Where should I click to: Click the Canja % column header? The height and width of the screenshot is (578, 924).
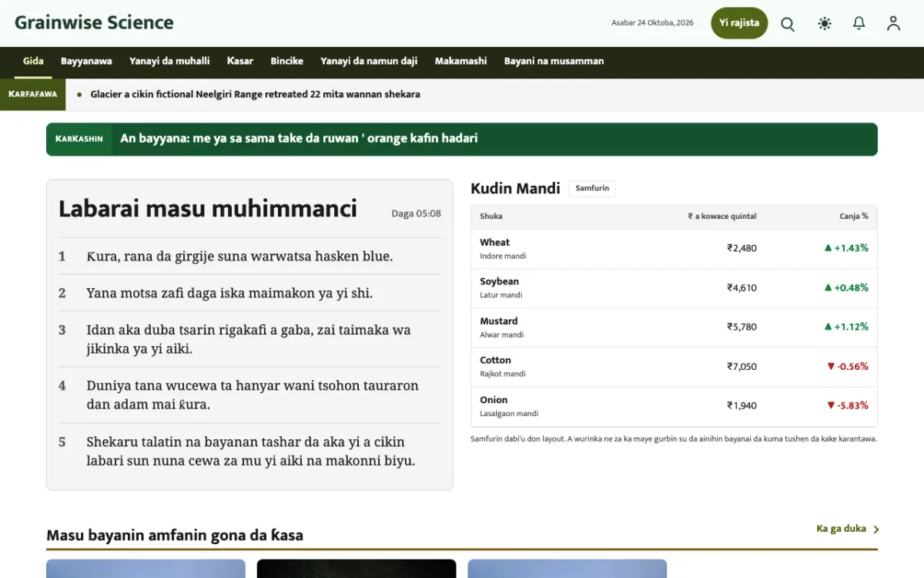coord(854,217)
